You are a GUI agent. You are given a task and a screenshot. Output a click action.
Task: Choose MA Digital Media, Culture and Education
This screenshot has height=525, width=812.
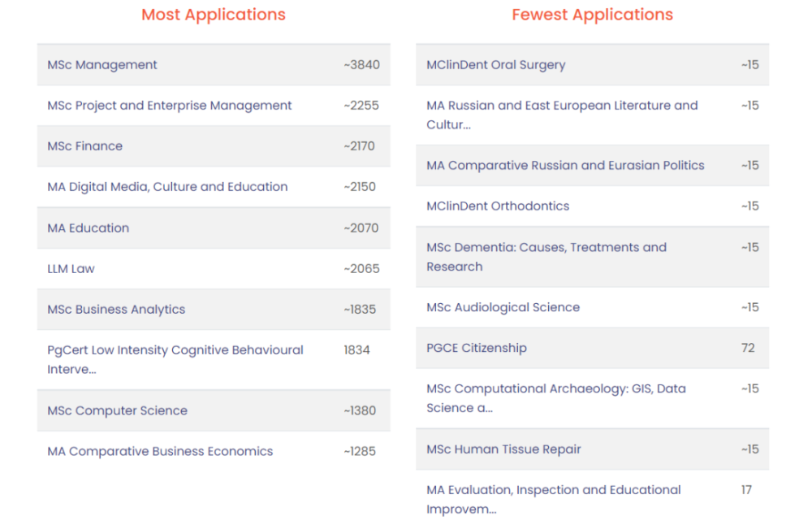[167, 187]
